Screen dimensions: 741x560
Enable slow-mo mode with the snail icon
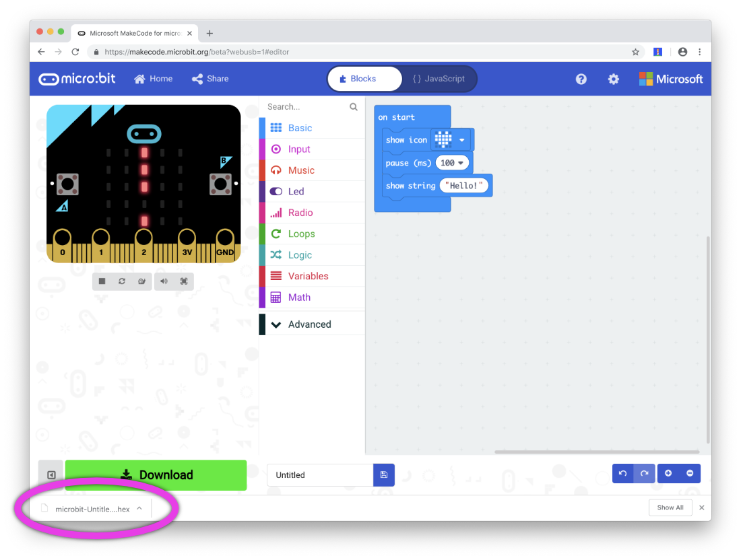(x=142, y=281)
